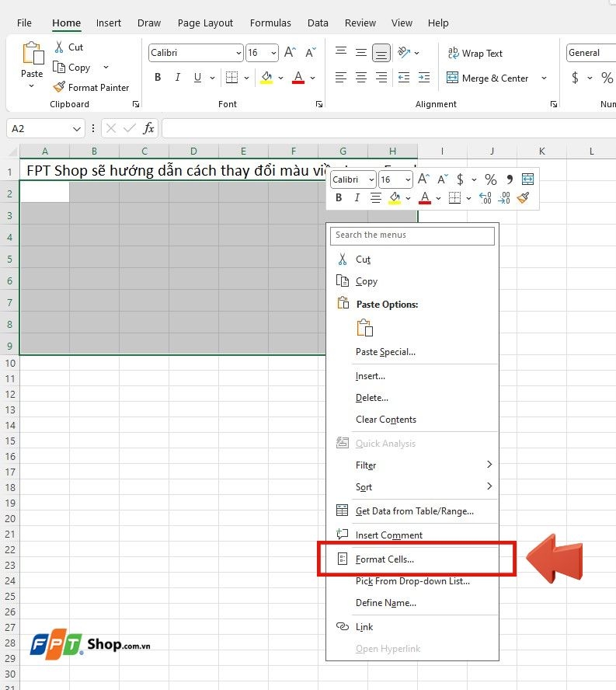616x690 pixels.
Task: Click the Copy button in Clipboard group
Action: click(71, 68)
